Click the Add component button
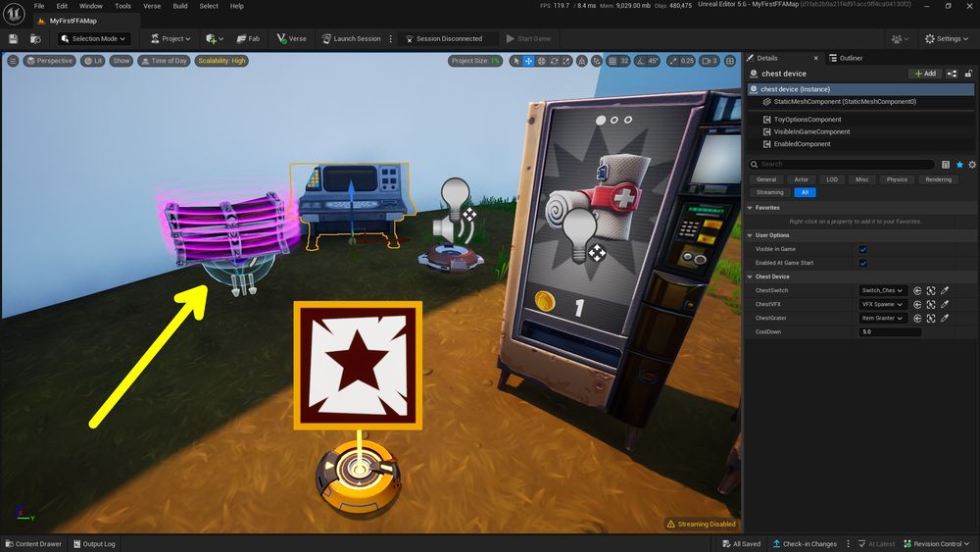Screen dimensions: 980x552 pos(925,74)
